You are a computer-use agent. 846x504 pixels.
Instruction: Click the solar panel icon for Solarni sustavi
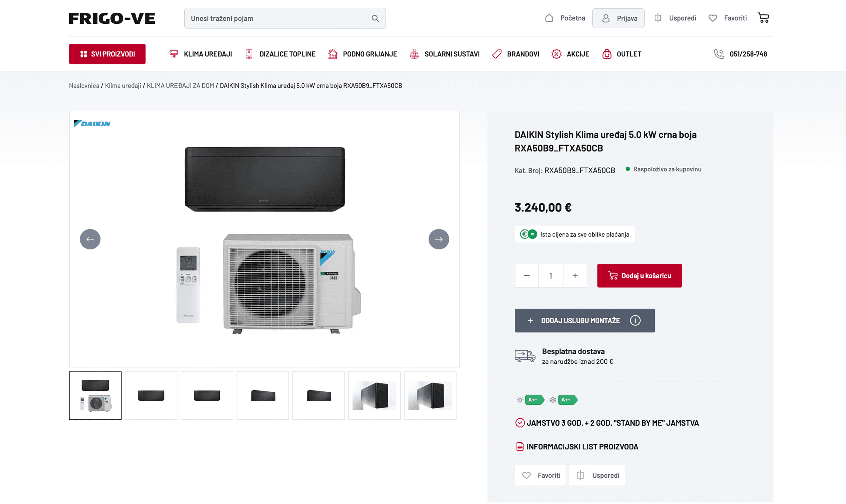pos(414,54)
